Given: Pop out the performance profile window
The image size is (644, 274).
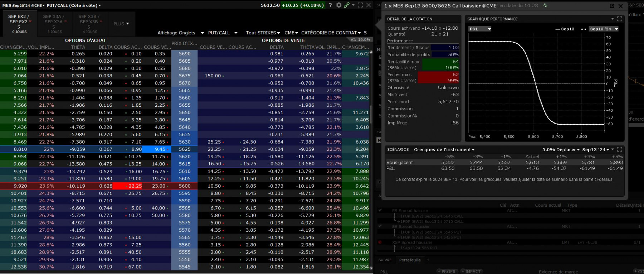Looking at the screenshot, I should coord(612,6).
